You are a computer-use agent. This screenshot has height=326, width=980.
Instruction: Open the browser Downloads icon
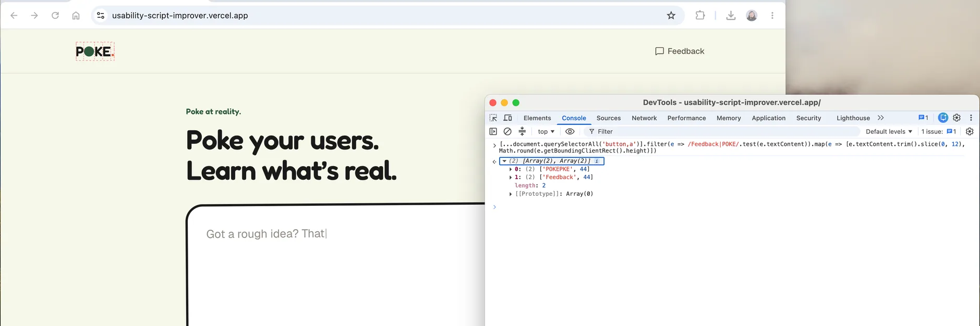[731, 16]
